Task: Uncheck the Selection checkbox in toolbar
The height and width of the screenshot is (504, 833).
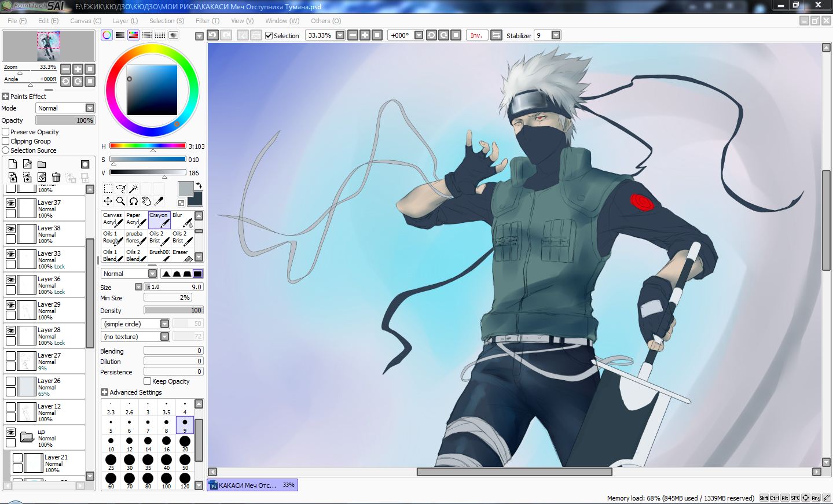Action: tap(269, 36)
